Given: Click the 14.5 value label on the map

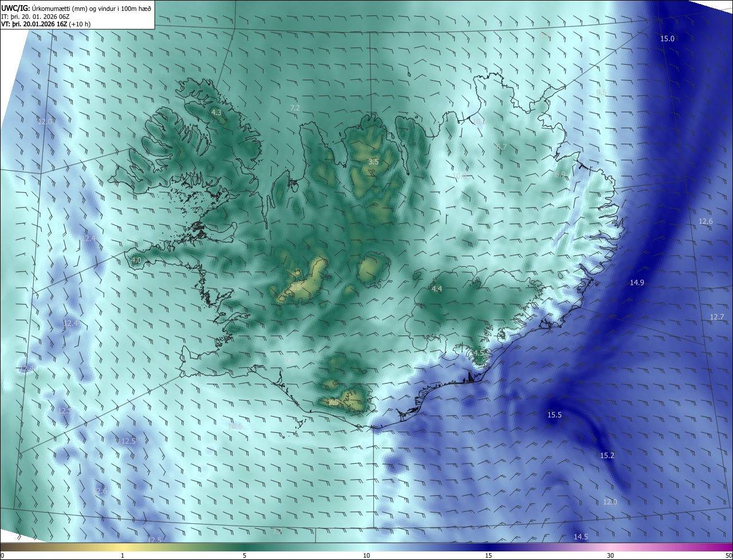Looking at the screenshot, I should (x=581, y=537).
